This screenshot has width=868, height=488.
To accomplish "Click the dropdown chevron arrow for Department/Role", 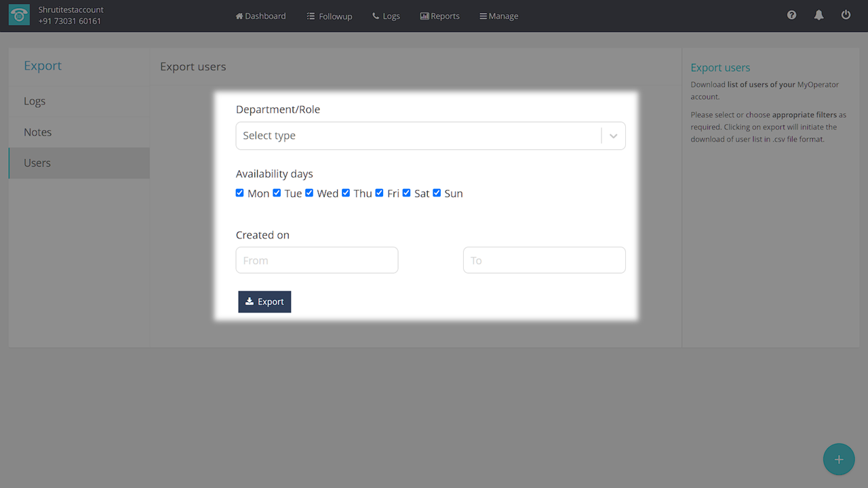I will point(613,136).
